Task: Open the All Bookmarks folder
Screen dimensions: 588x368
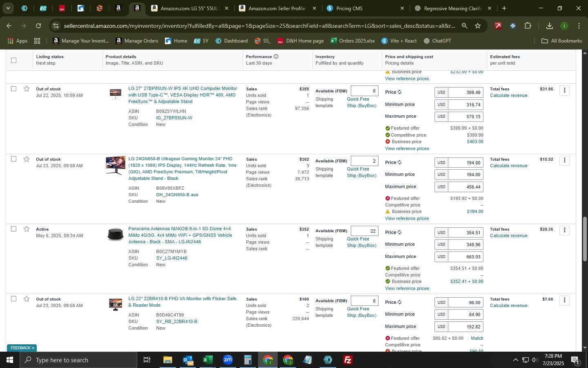Action: 561,41
